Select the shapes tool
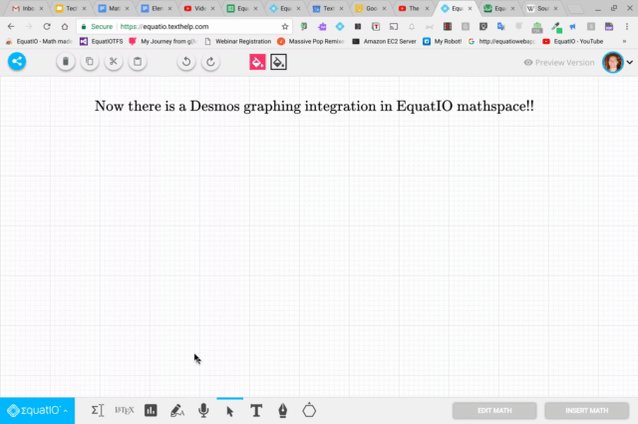 [x=309, y=411]
